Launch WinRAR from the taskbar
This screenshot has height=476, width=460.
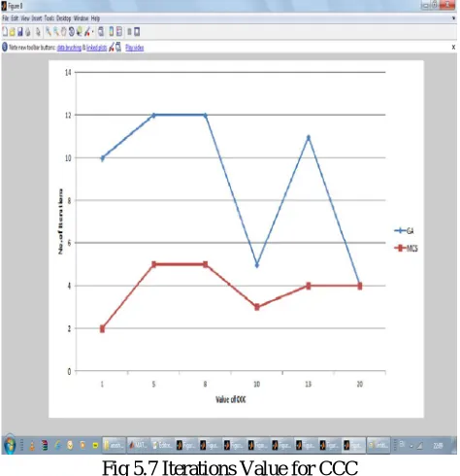click(45, 446)
